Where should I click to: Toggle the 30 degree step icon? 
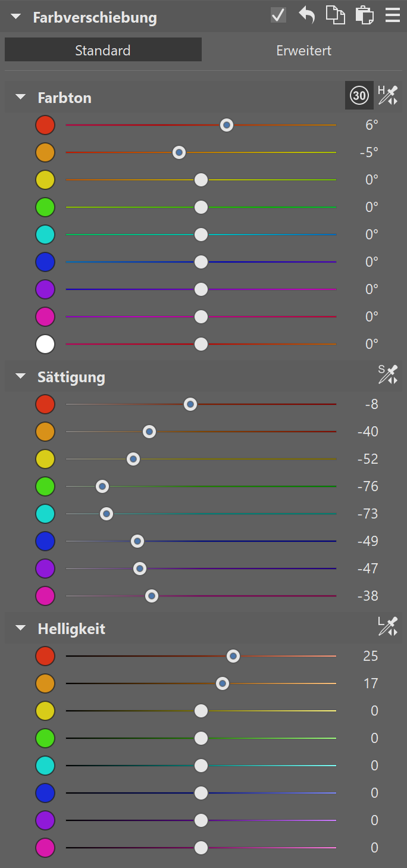coord(359,95)
